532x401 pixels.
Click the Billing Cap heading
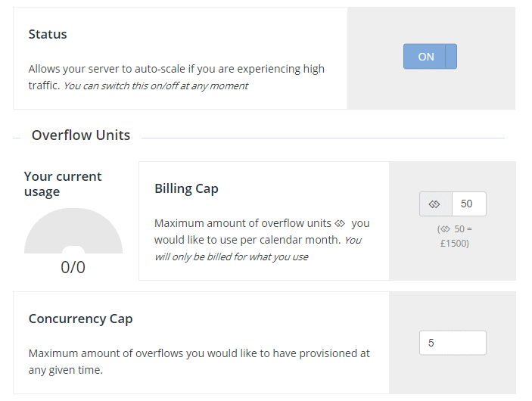click(x=186, y=188)
